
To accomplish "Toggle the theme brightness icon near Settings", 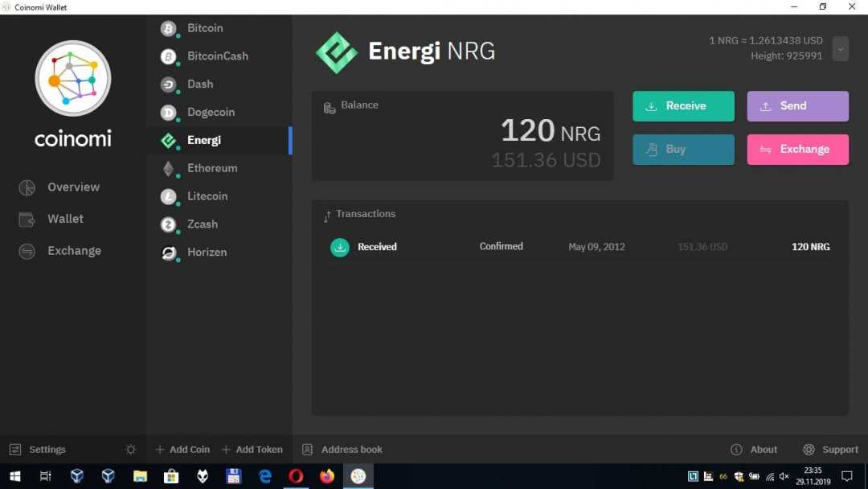I will pos(130,449).
